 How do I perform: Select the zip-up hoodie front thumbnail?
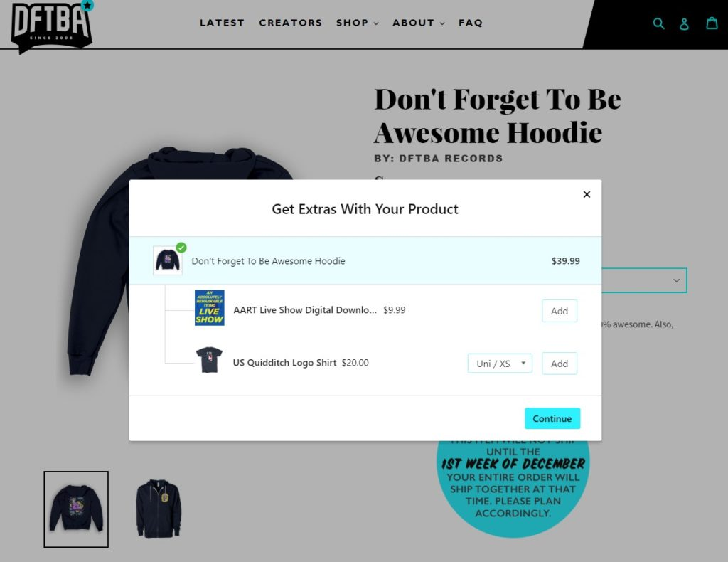[159, 508]
